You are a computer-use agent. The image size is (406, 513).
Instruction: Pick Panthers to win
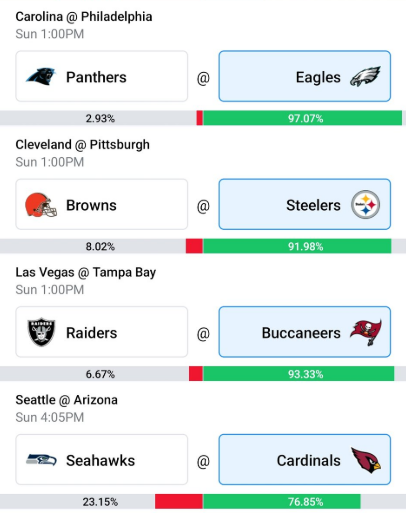click(102, 76)
